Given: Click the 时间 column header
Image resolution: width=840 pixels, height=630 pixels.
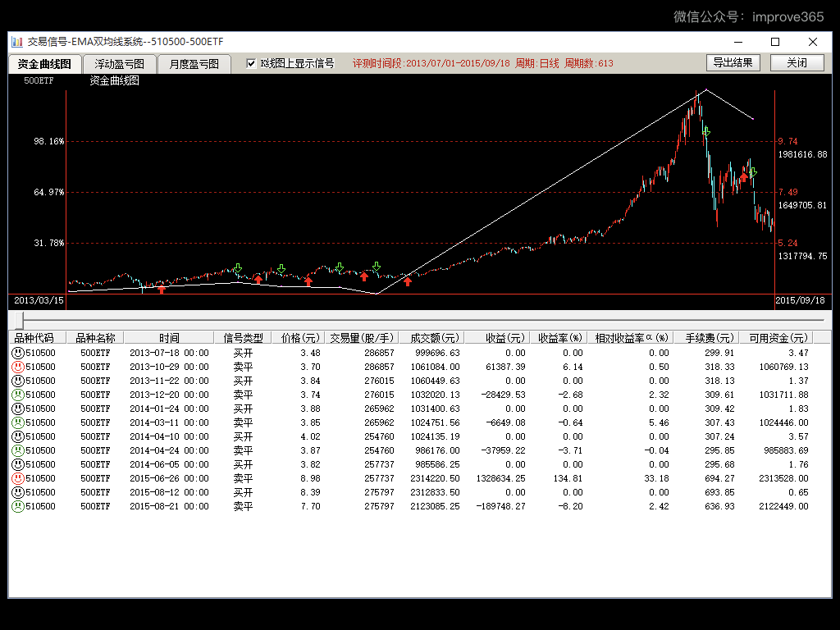Looking at the screenshot, I should pos(169,338).
